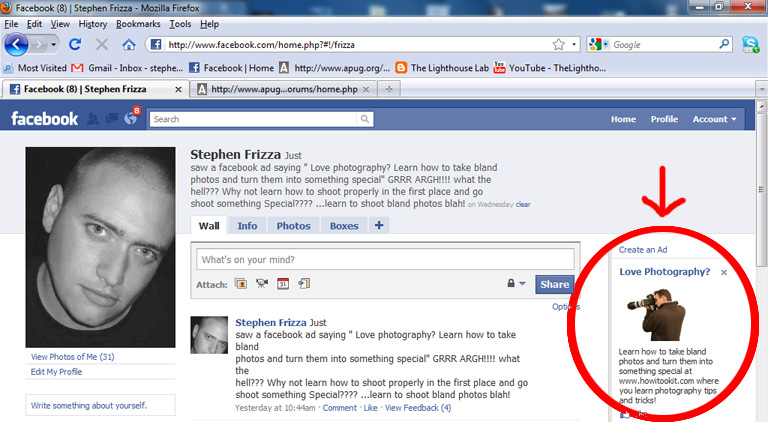The width and height of the screenshot is (768, 422).
Task: Open the list-all-tabs dropdown arrow
Action: [x=761, y=90]
